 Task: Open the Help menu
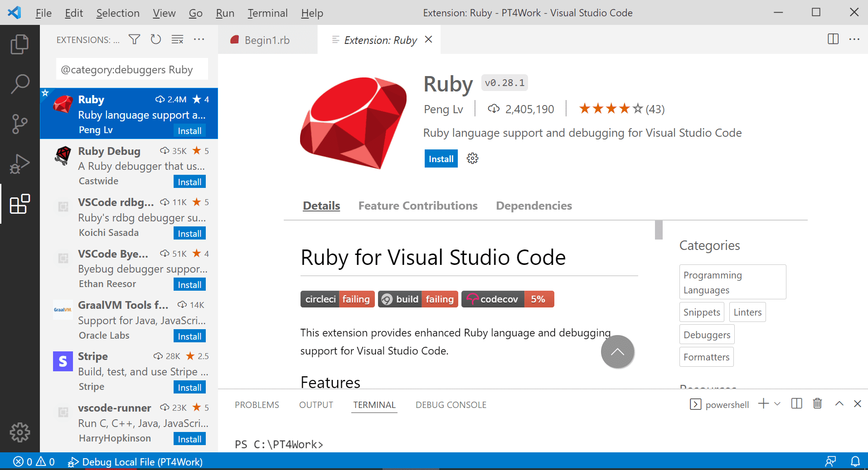click(312, 13)
